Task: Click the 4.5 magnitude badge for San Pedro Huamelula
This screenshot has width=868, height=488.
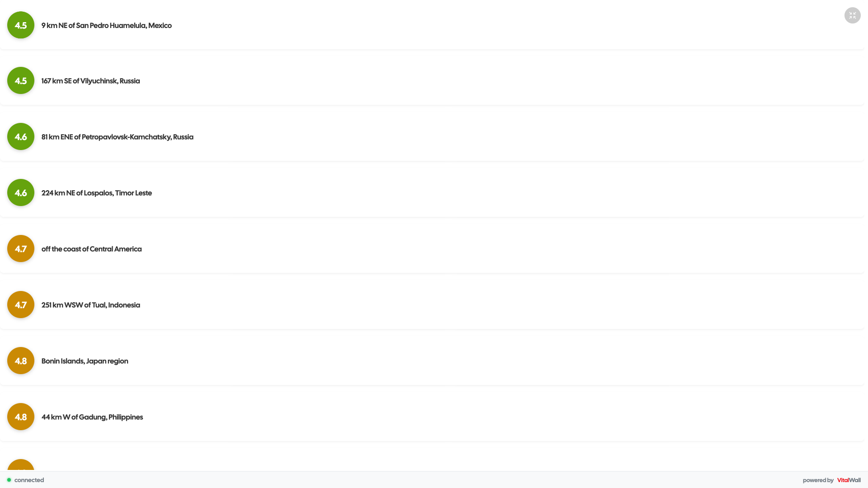Action: tap(21, 25)
